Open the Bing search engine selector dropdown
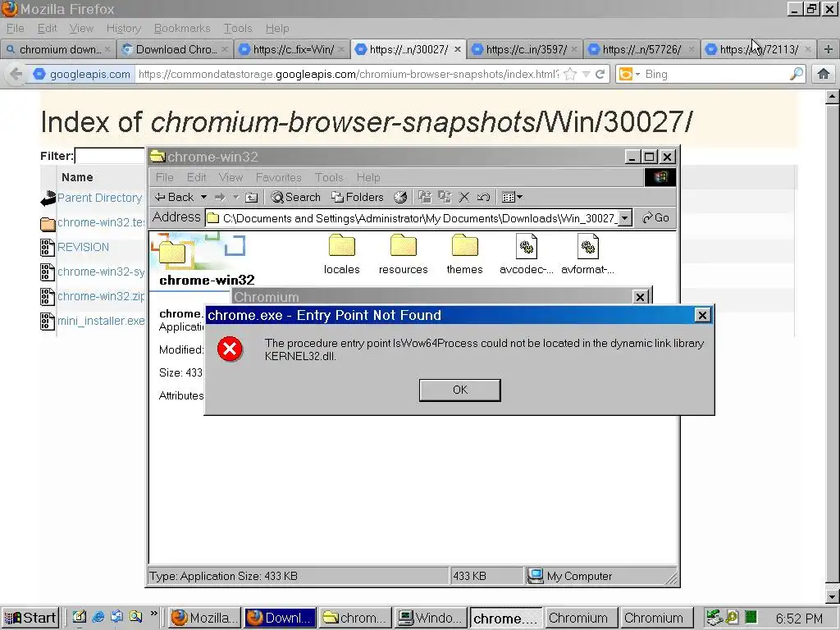Viewport: 840px width, 630px height. coord(629,74)
